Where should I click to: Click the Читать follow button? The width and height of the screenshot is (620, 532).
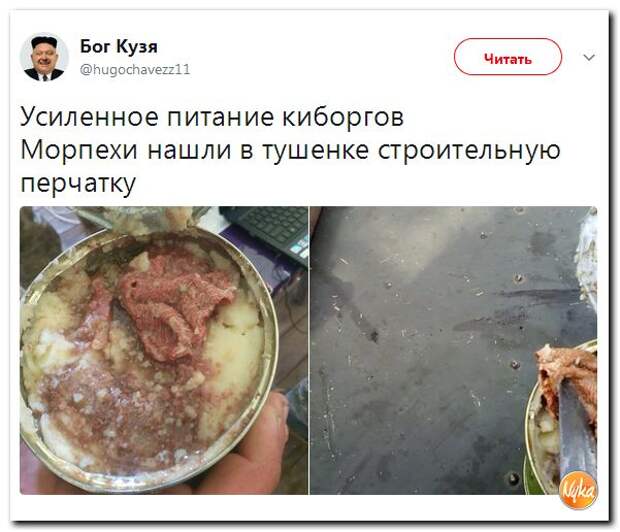tap(508, 57)
